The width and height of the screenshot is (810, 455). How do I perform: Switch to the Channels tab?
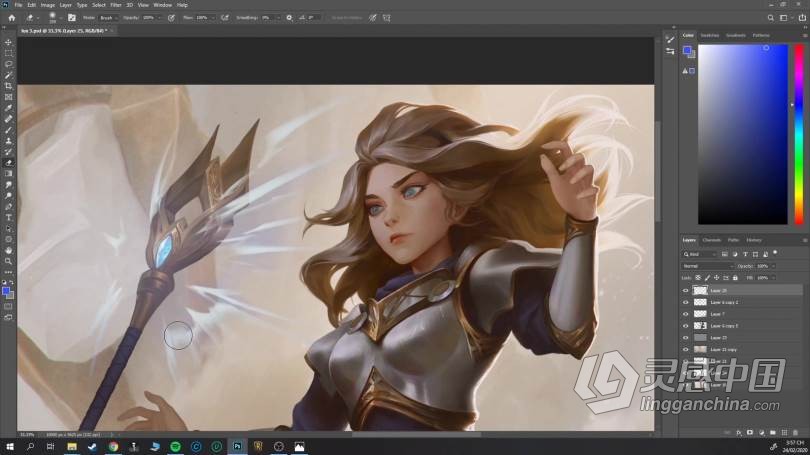click(x=711, y=240)
